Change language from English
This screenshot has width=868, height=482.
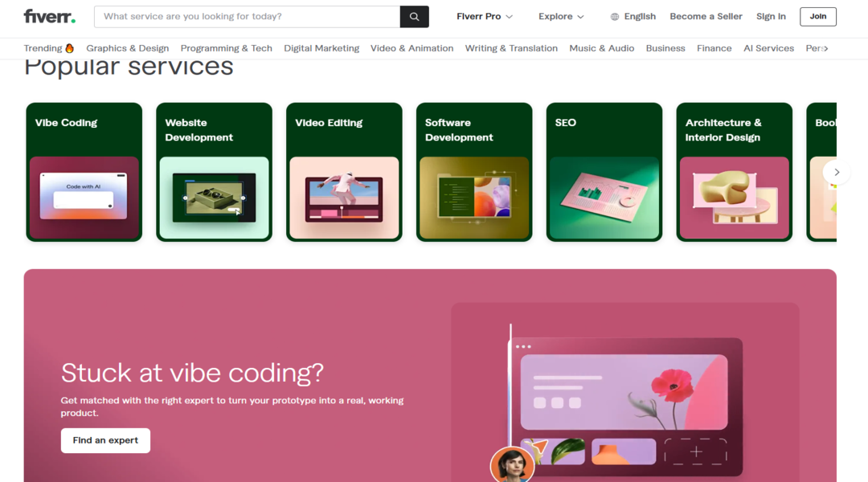[633, 17]
